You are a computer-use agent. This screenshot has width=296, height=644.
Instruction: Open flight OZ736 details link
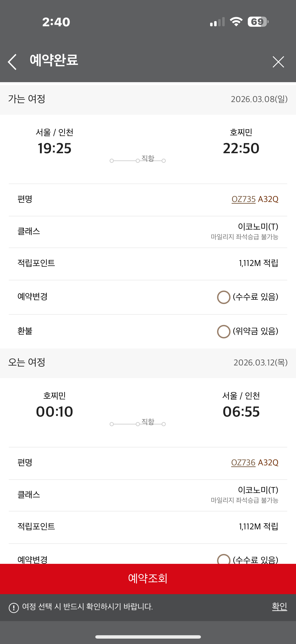[243, 463]
